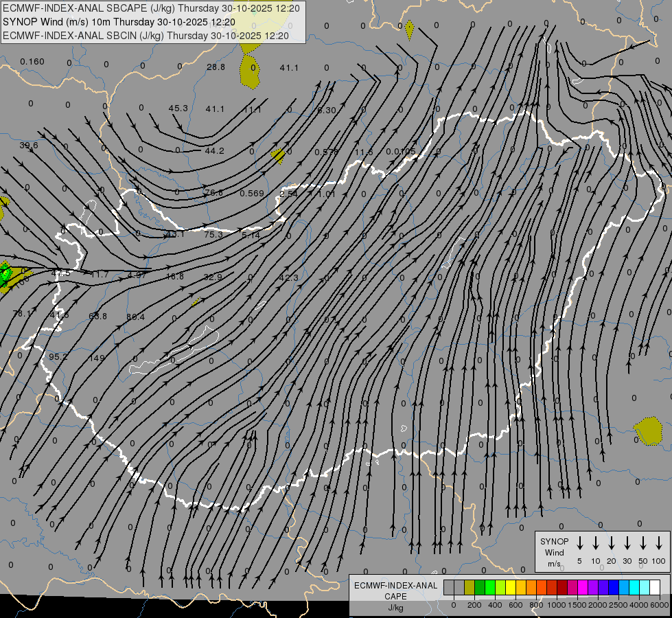Click the 5.14 CAPE value on map
The image size is (672, 618).
pyautogui.click(x=251, y=235)
